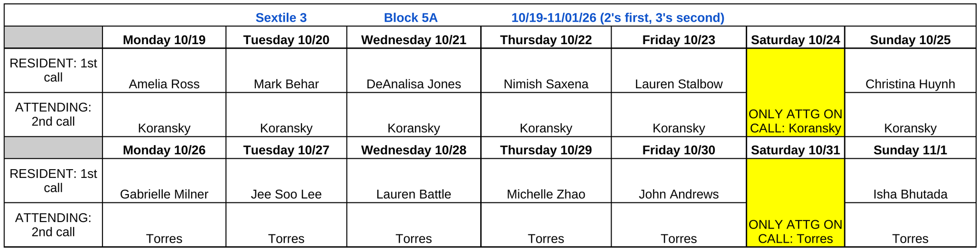Screen dimensions: 980x251
Task: Select the DeAnalisa Jones cell
Action: tap(414, 71)
